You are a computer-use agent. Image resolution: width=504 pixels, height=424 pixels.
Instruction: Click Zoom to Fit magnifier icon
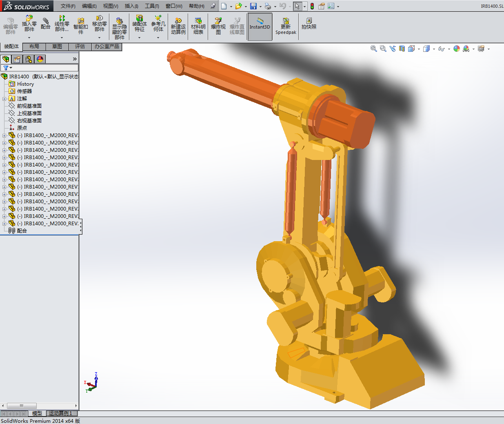373,49
